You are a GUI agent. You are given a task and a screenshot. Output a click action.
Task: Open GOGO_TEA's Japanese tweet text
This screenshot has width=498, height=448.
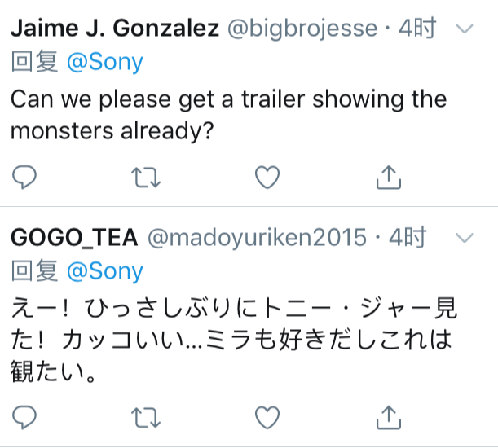click(x=234, y=340)
